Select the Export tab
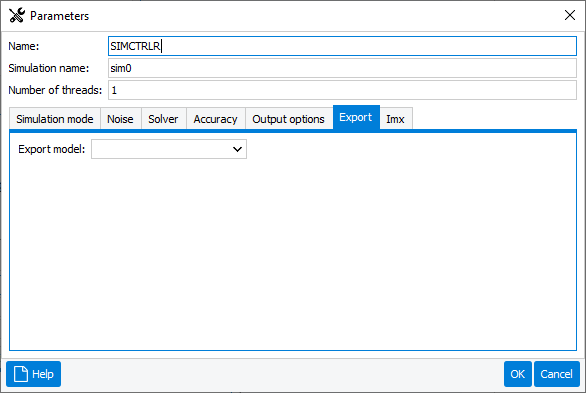 (356, 117)
